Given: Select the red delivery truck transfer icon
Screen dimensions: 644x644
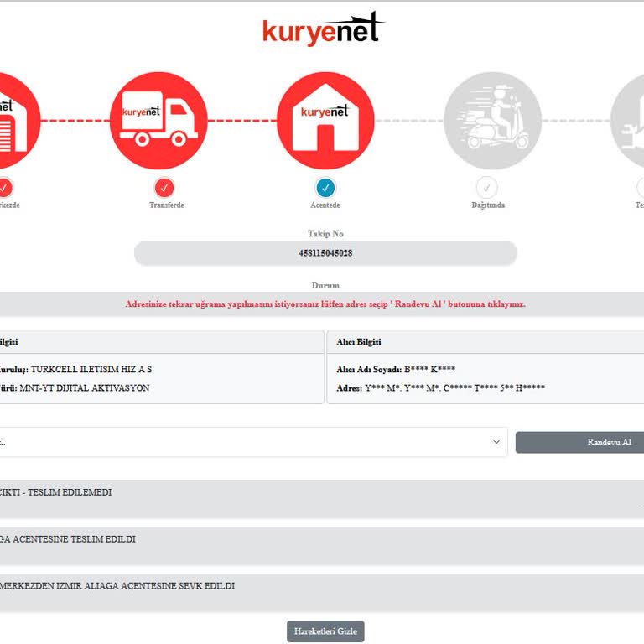Looking at the screenshot, I should [x=158, y=121].
